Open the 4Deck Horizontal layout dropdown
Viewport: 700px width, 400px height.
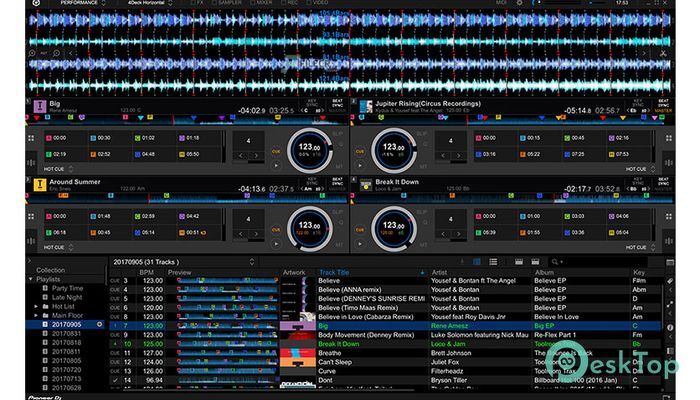click(150, 3)
